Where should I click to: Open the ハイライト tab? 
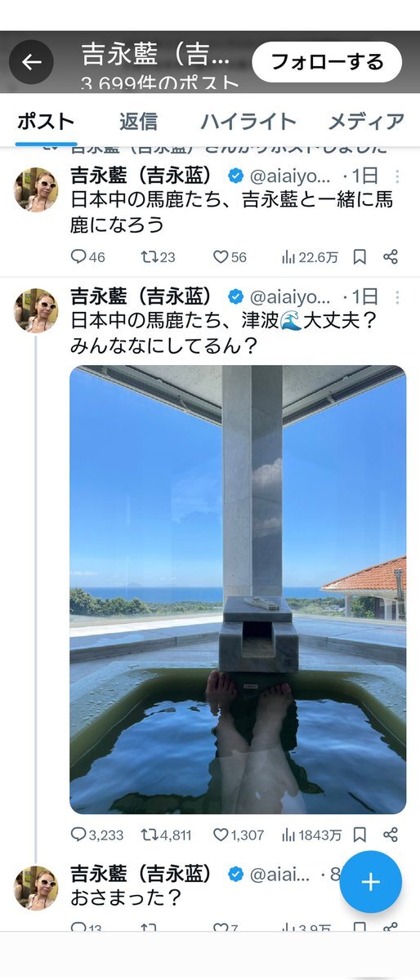(x=248, y=122)
